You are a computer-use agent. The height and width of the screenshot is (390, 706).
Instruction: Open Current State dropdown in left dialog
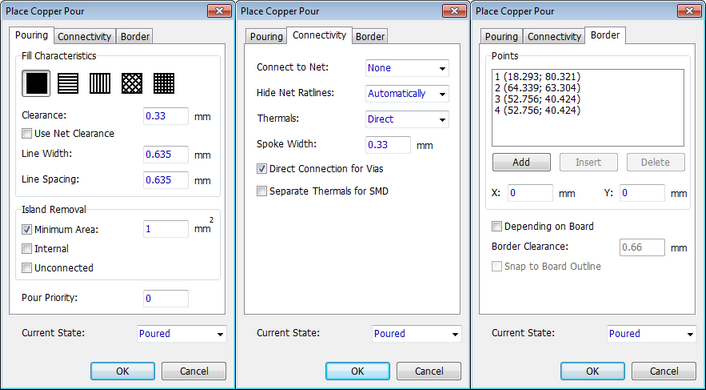point(181,334)
